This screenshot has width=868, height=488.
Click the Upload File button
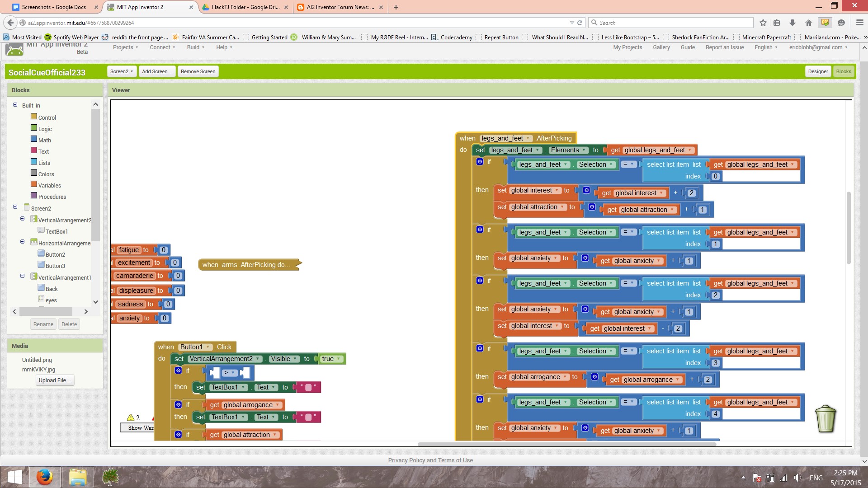(x=55, y=380)
